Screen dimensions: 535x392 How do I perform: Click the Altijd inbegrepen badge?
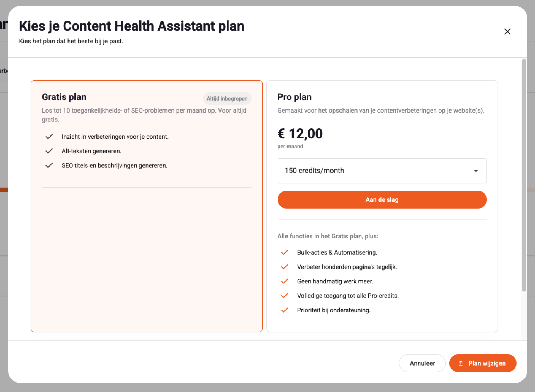click(x=227, y=99)
